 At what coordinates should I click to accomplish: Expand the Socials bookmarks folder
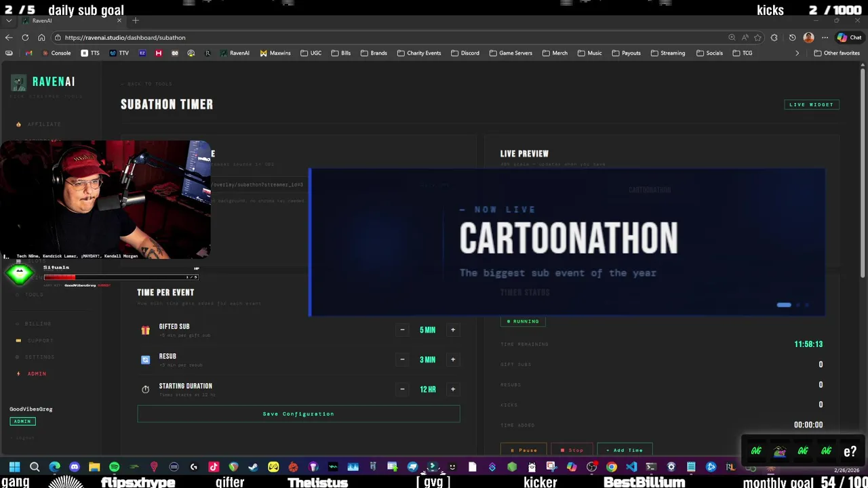[709, 53]
